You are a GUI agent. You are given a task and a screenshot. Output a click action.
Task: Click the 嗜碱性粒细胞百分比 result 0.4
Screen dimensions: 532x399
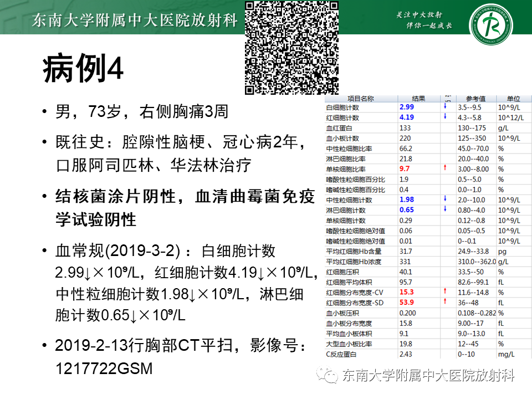(x=404, y=190)
